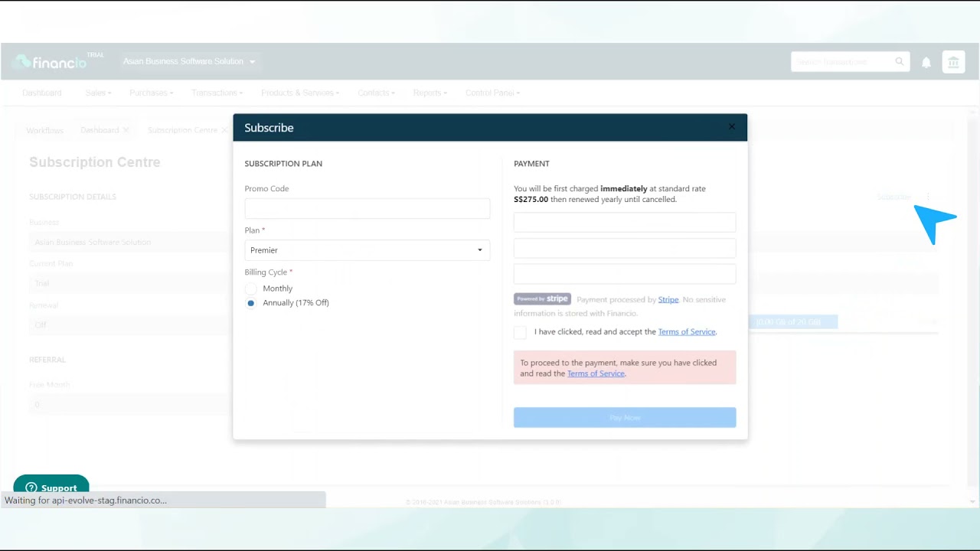
Task: Click the first payment field
Action: 625,223
